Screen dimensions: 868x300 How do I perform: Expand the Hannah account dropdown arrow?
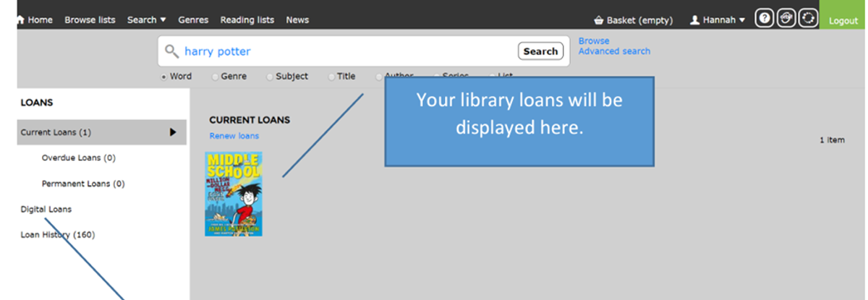click(x=742, y=20)
